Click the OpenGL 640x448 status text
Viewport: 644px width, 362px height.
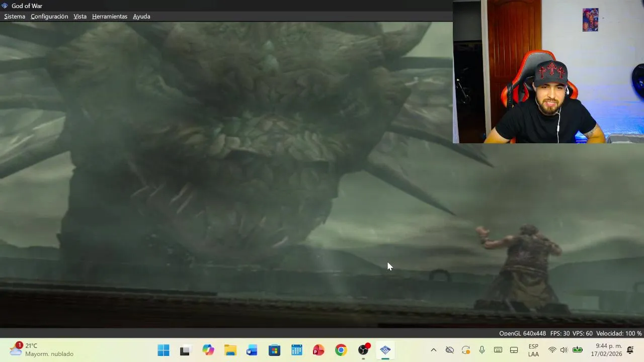(x=522, y=333)
